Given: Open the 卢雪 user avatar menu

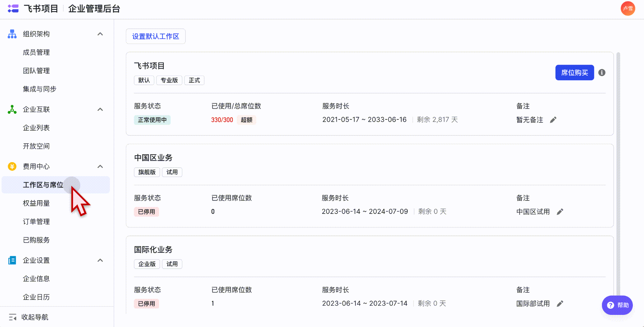Looking at the screenshot, I should 628,9.
